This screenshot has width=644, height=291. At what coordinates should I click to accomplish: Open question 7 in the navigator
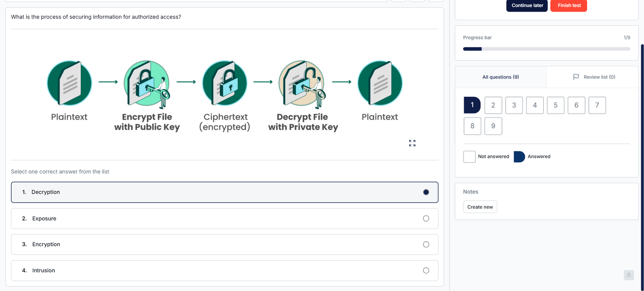597,105
